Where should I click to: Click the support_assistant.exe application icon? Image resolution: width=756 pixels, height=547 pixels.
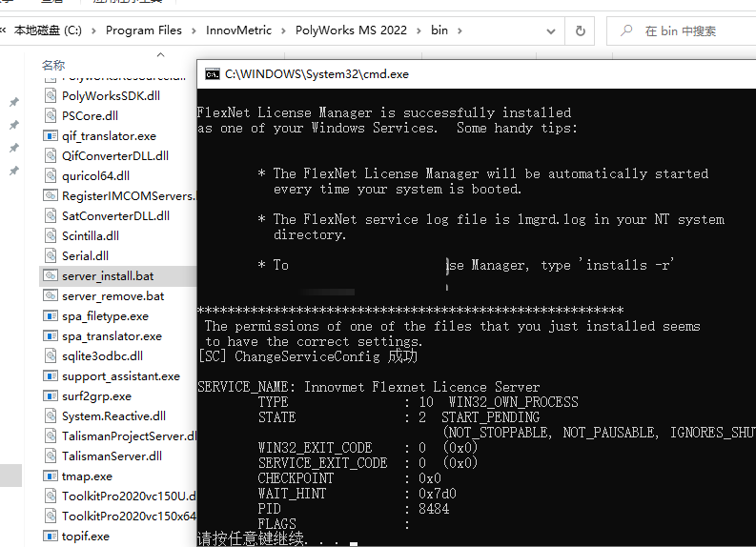point(51,375)
